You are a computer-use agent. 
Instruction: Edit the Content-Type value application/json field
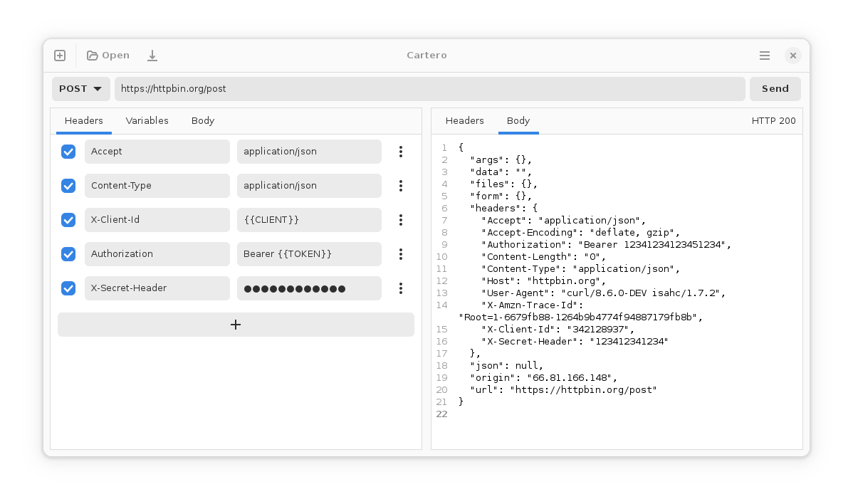(x=309, y=186)
